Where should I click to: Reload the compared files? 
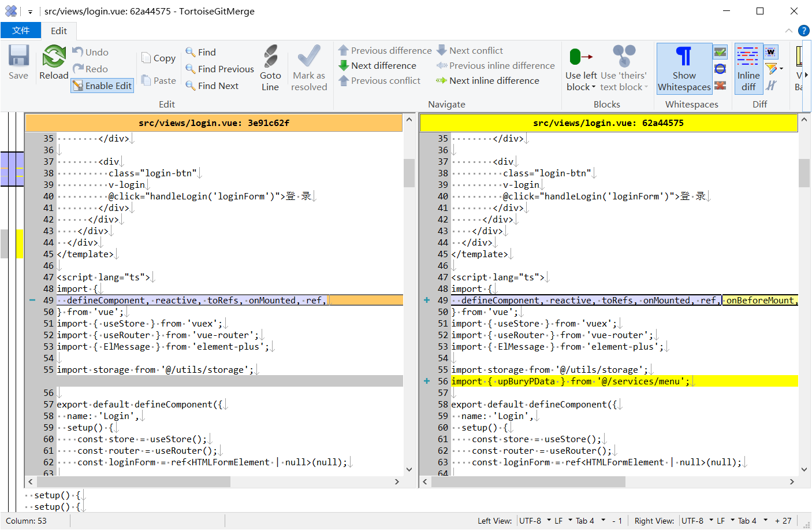pos(54,57)
